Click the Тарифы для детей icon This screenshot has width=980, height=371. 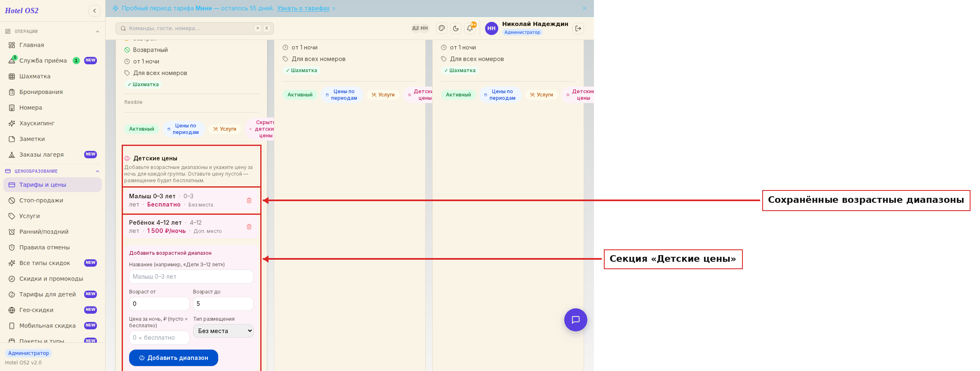[x=12, y=294]
